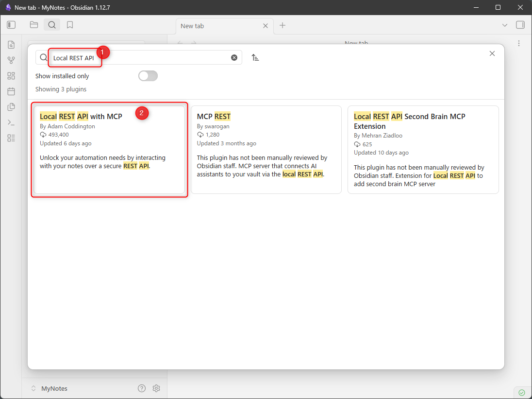
Task: Click the 1,280 downloads count
Action: tap(208, 135)
